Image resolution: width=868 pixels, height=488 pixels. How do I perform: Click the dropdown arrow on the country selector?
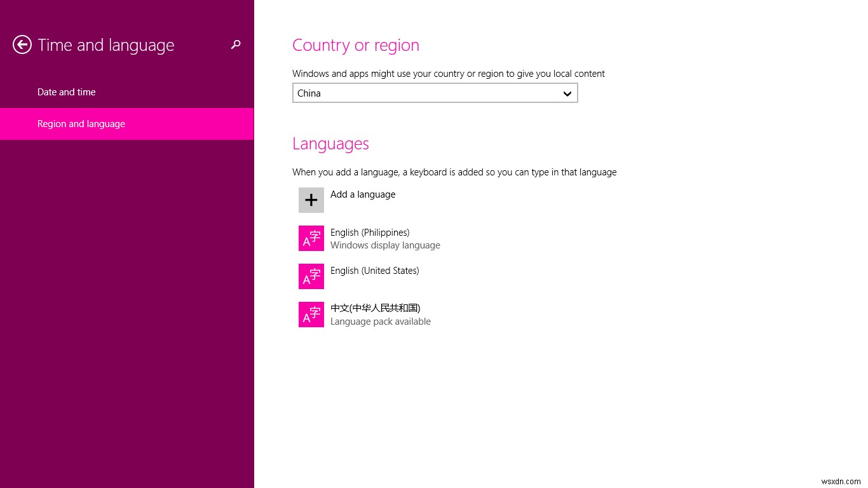(567, 93)
